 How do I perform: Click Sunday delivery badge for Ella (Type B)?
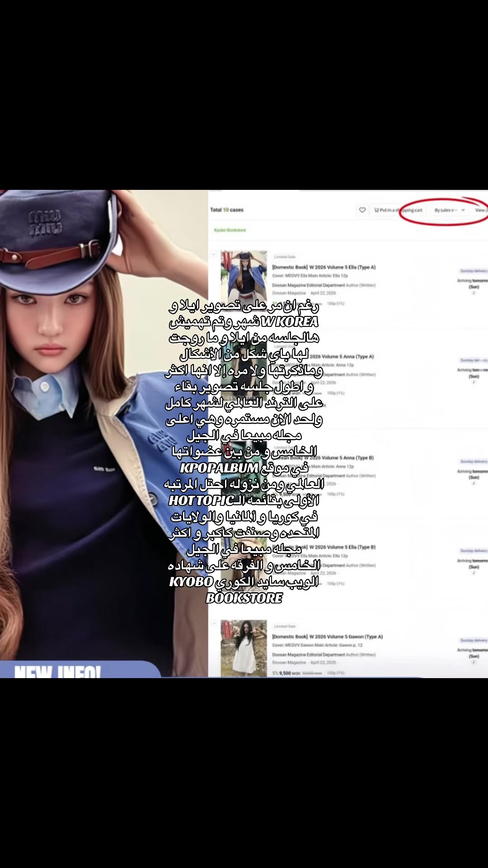coord(474,551)
